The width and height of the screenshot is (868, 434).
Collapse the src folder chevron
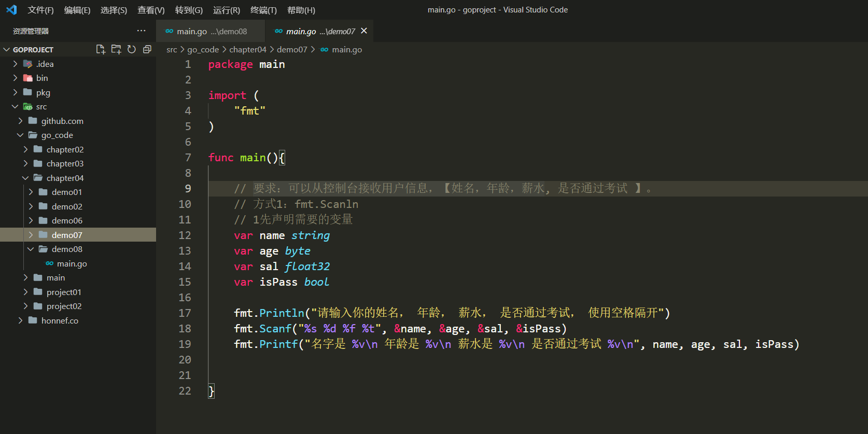pyautogui.click(x=15, y=106)
